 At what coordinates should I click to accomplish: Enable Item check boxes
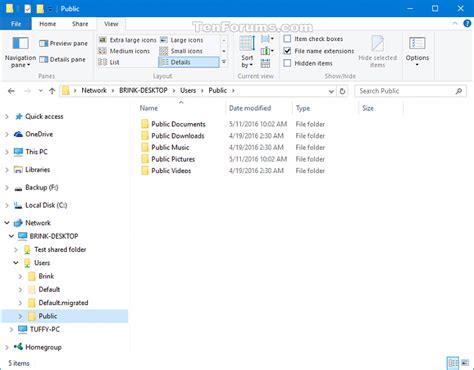click(287, 39)
